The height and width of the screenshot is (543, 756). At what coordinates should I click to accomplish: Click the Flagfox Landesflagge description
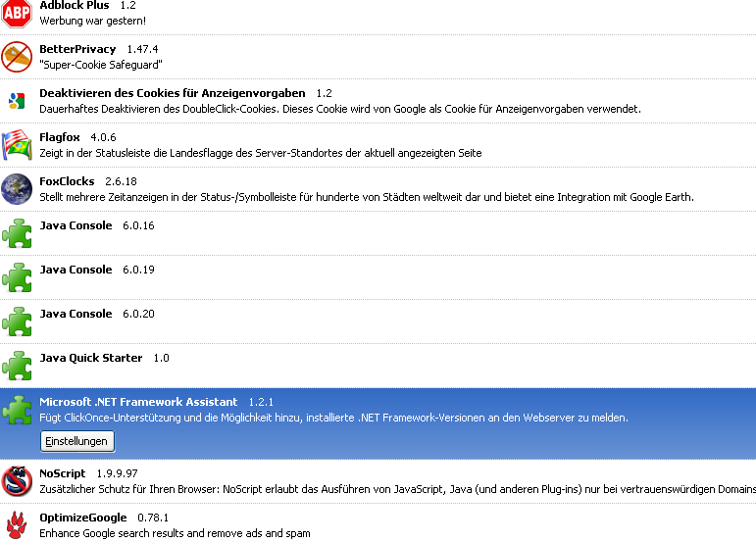tap(261, 153)
